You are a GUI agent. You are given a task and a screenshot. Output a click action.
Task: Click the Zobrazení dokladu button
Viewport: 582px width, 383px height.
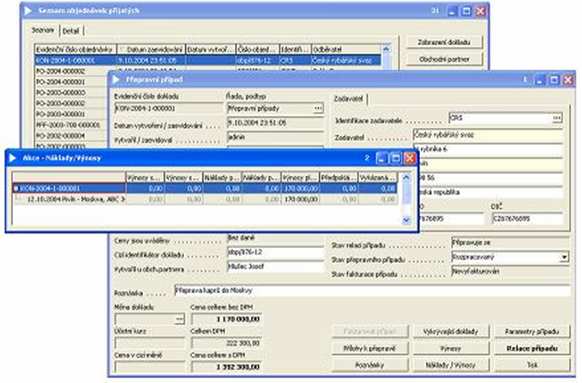[444, 42]
